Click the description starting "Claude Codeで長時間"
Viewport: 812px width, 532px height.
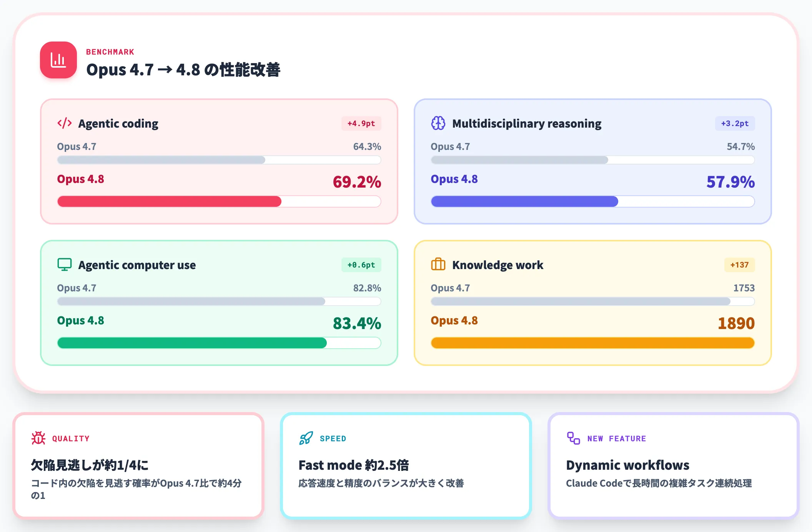pos(659,483)
